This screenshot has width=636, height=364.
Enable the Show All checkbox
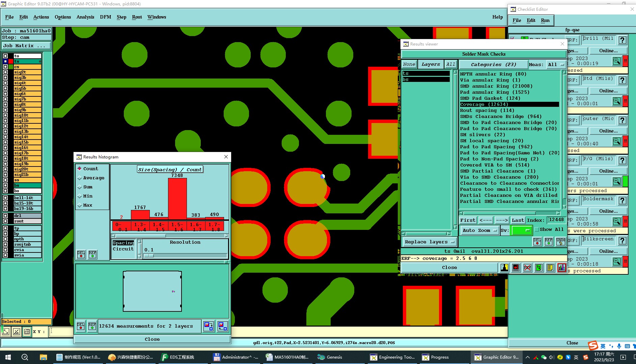(x=537, y=230)
